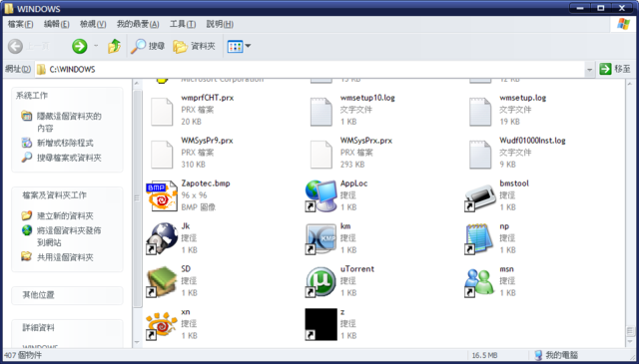Click the C:\WINDOWS address field
Viewport: 639px width, 364px height.
[310, 70]
